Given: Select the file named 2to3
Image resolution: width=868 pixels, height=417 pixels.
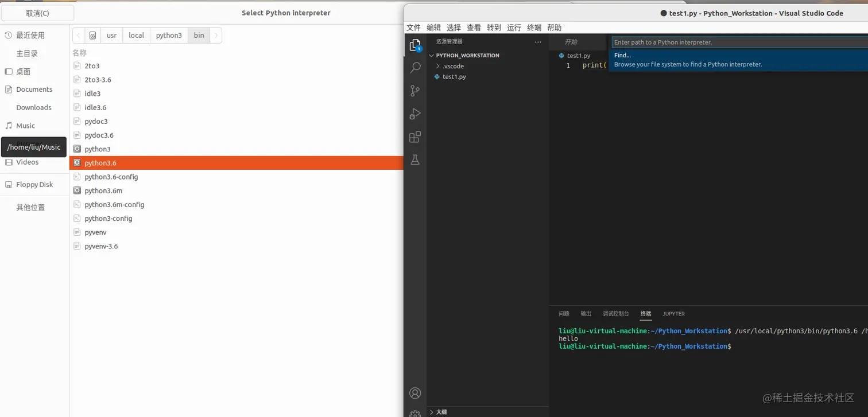Looking at the screenshot, I should [236, 66].
